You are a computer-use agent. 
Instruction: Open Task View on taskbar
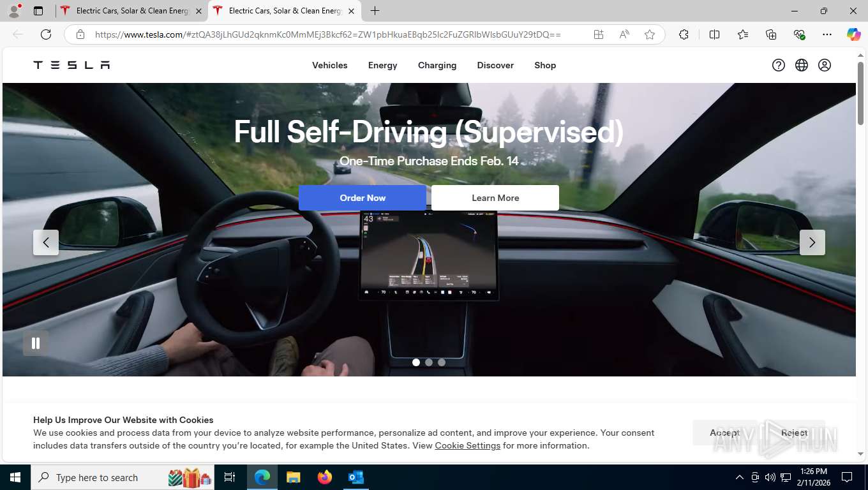[230, 477]
